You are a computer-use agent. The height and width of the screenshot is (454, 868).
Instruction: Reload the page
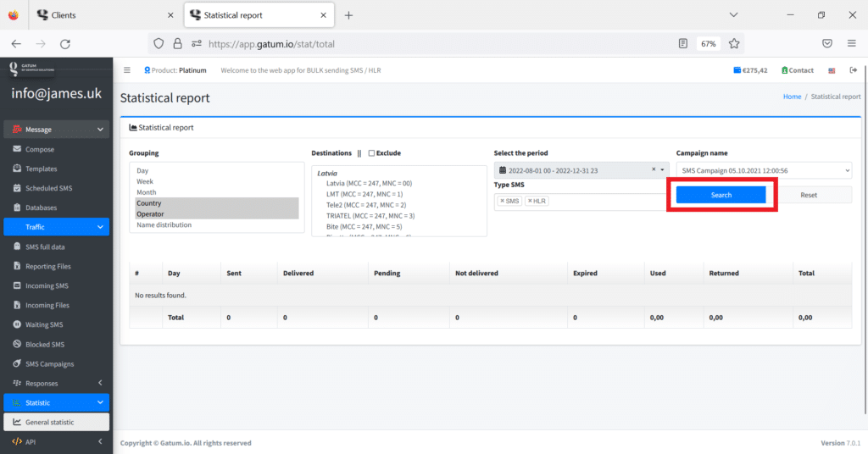[65, 44]
